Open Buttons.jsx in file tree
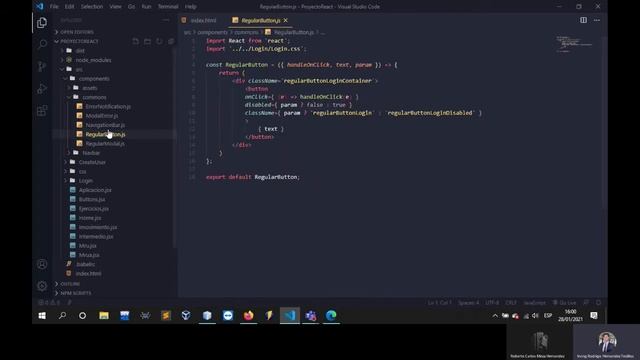 (x=92, y=200)
